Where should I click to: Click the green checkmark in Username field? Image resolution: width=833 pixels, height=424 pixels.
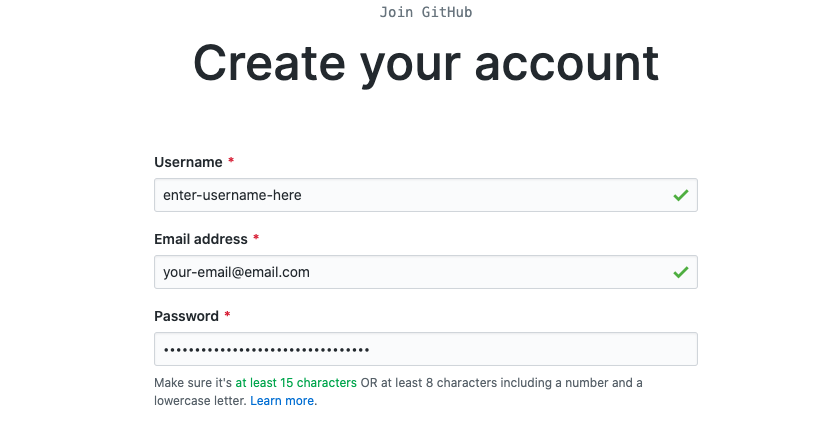(x=680, y=196)
